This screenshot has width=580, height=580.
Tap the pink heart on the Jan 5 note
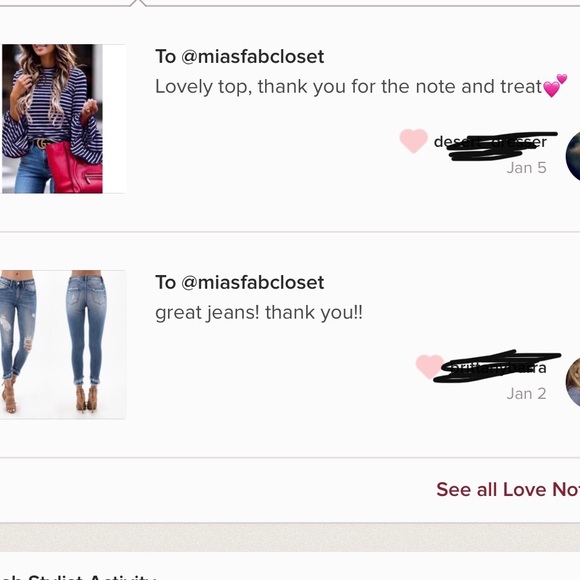click(x=414, y=141)
